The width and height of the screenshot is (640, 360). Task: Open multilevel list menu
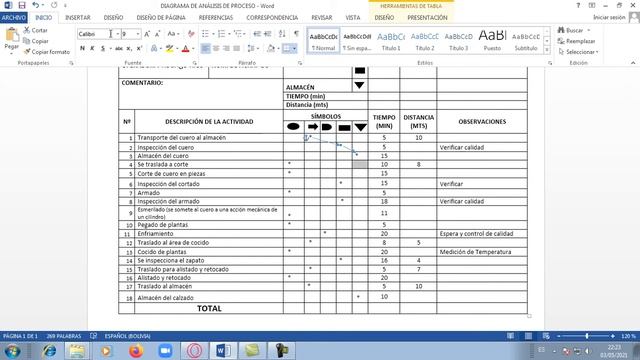point(238,34)
